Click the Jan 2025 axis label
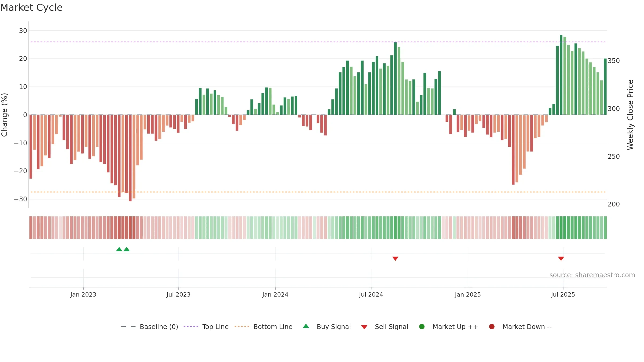The width and height of the screenshot is (644, 362). [468, 294]
